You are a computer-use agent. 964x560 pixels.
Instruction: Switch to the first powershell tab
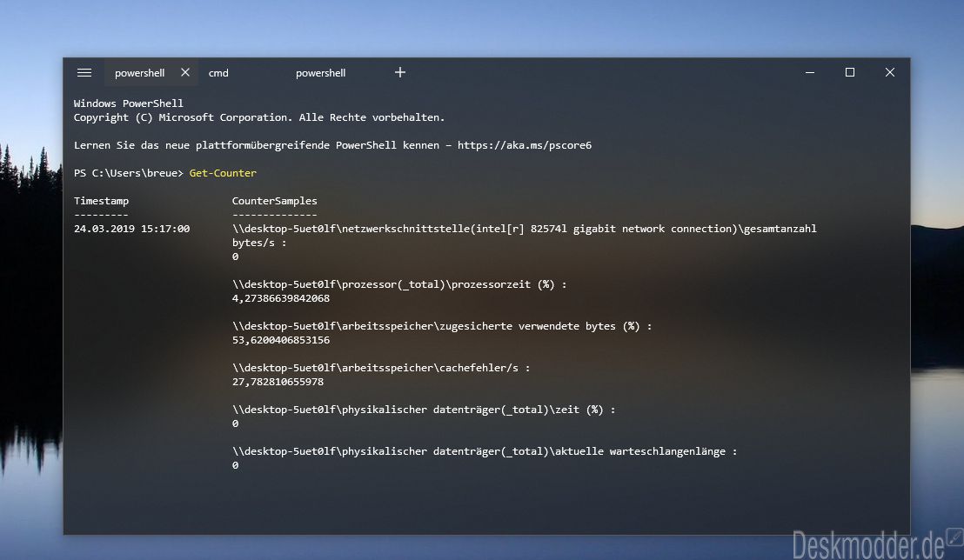click(x=139, y=72)
